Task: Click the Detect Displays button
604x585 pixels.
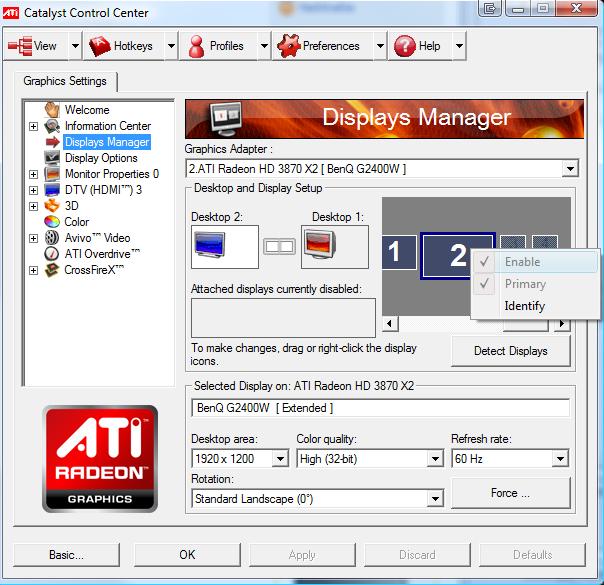Action: [x=510, y=351]
